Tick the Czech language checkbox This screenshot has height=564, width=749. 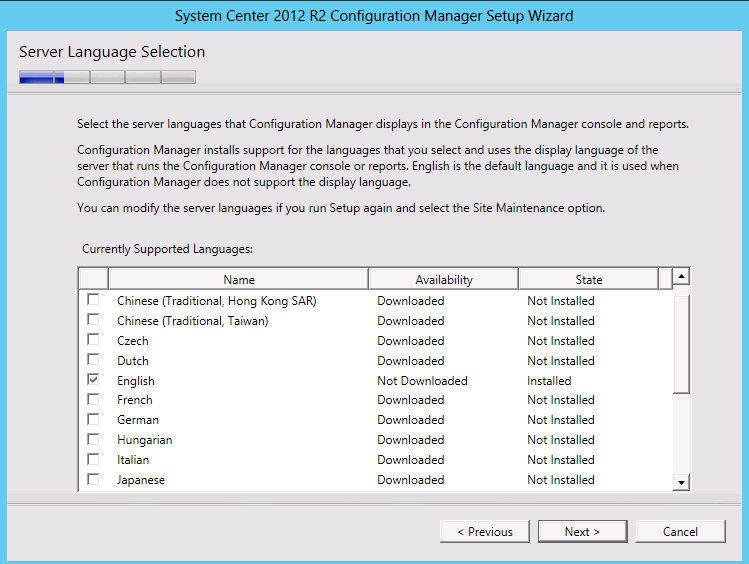(x=93, y=340)
